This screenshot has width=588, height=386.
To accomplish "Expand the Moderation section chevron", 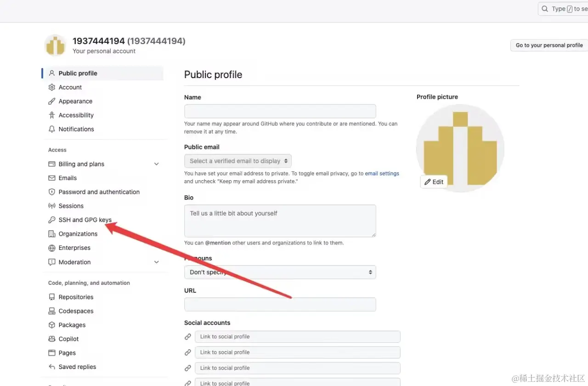I will (156, 262).
